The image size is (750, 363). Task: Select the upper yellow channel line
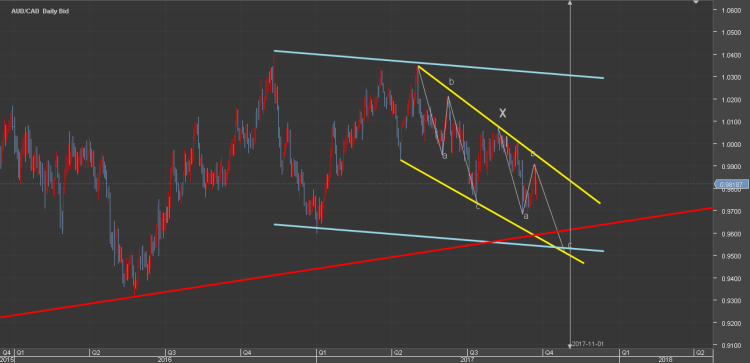(509, 134)
